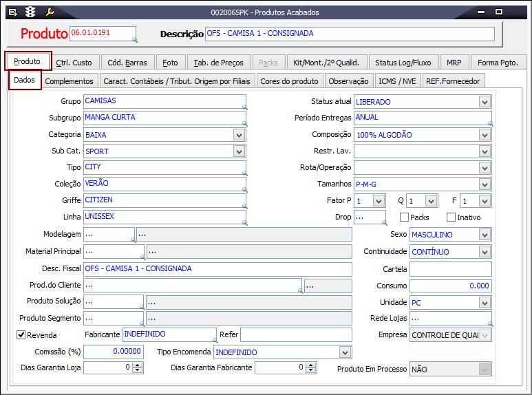Expand the Sexo dropdown
532x395 pixels.
tap(485, 235)
